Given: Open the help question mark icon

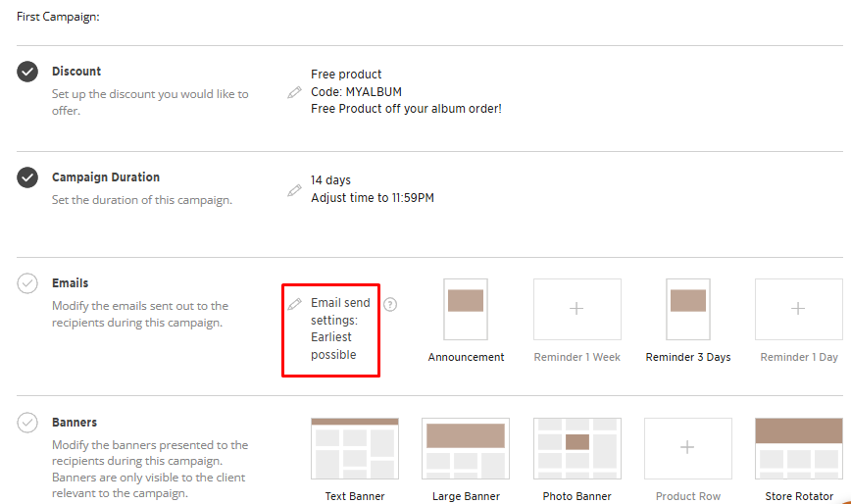Looking at the screenshot, I should [390, 304].
